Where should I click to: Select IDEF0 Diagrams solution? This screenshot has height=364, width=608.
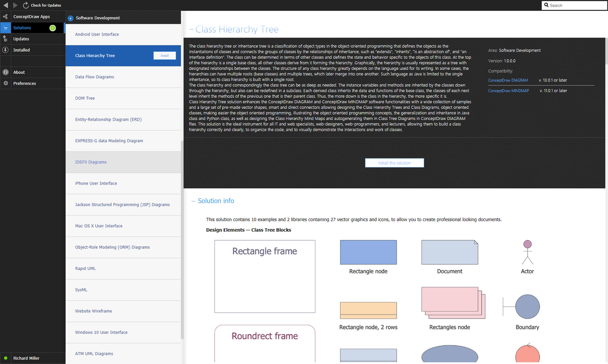click(123, 162)
